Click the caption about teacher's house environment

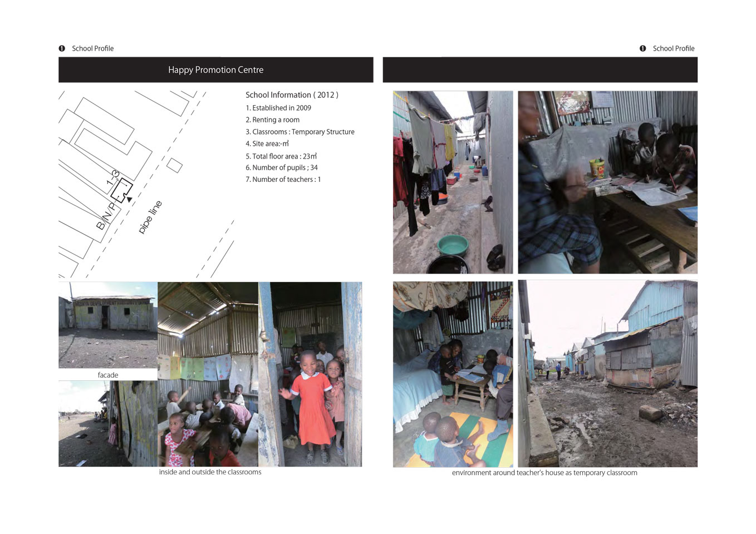(x=544, y=472)
